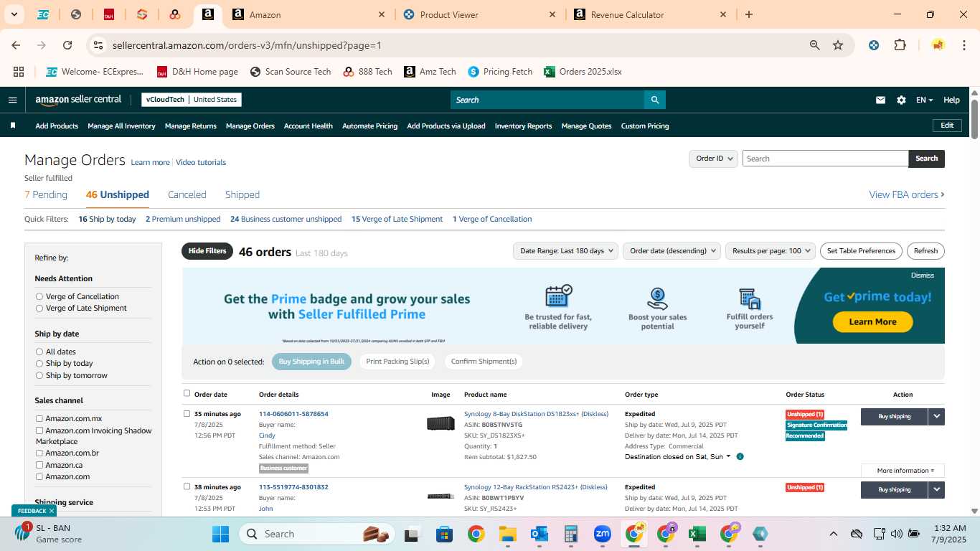
Task: Open Calculator from the taskbar
Action: (x=570, y=534)
